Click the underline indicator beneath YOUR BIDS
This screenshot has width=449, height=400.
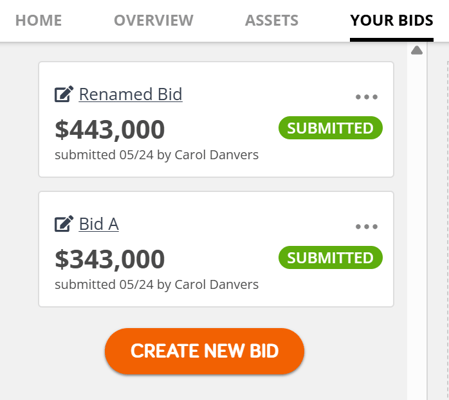click(392, 40)
